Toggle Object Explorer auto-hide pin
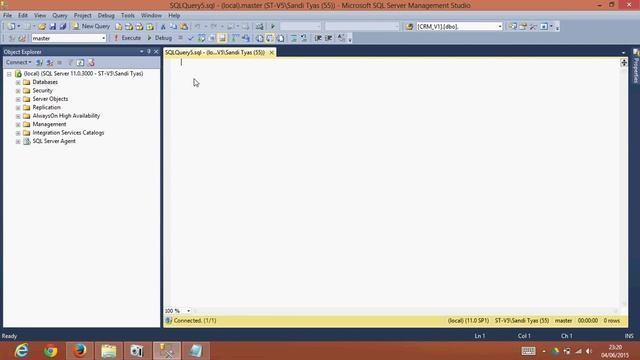640x360 pixels. pyautogui.click(x=149, y=52)
